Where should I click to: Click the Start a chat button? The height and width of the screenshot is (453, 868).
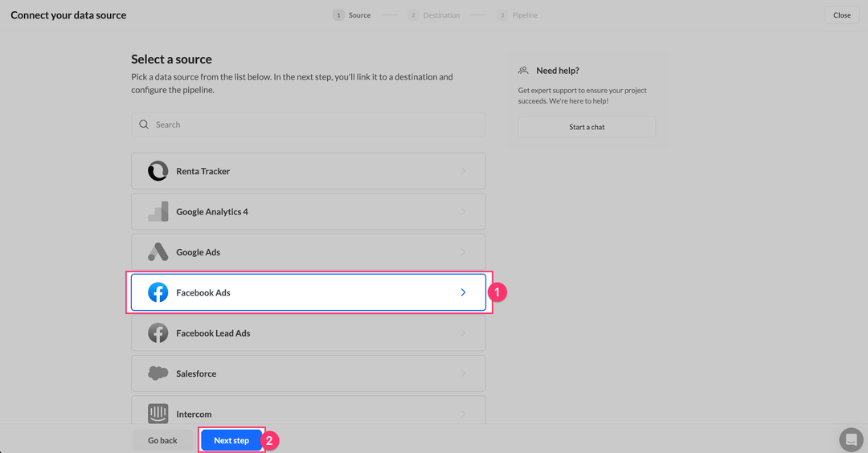click(587, 127)
